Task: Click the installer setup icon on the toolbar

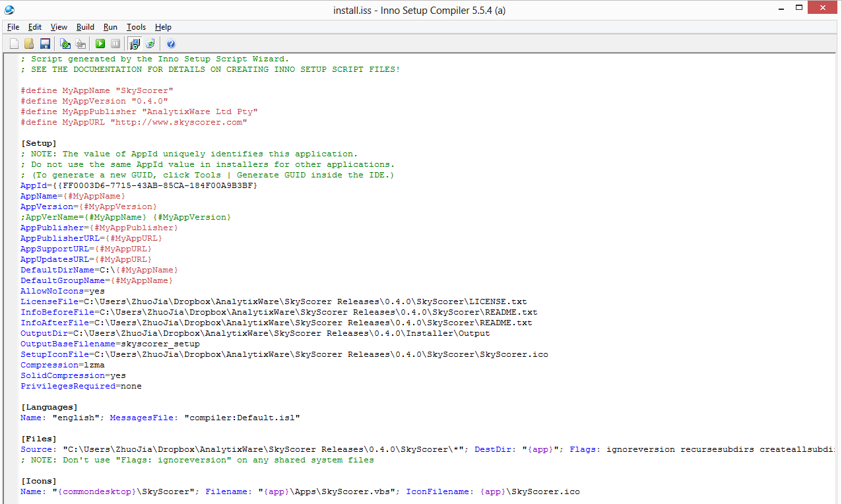Action: (135, 44)
